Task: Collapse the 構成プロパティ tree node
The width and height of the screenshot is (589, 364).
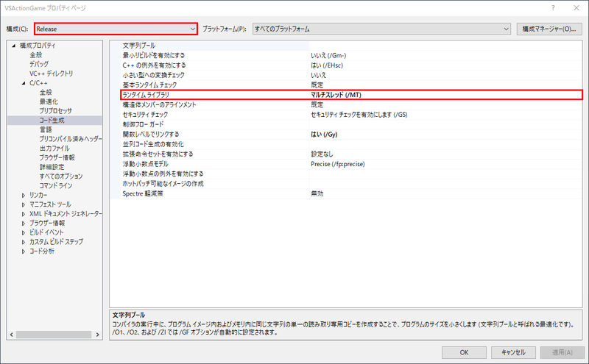Action: tap(14, 46)
